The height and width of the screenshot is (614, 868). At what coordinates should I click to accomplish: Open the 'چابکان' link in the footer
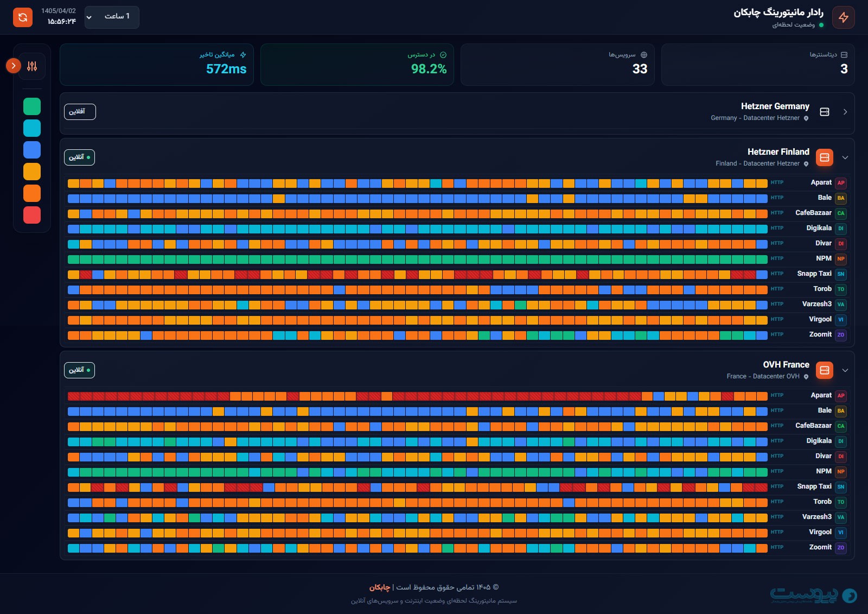click(380, 587)
